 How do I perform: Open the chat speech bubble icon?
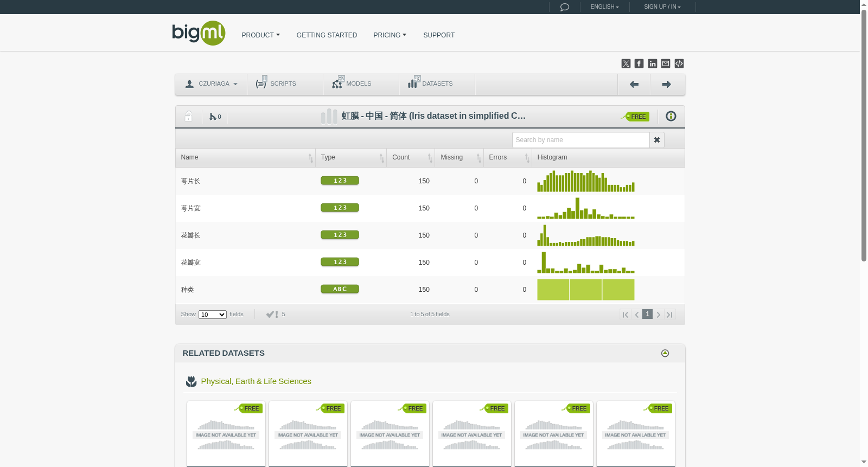coord(565,7)
